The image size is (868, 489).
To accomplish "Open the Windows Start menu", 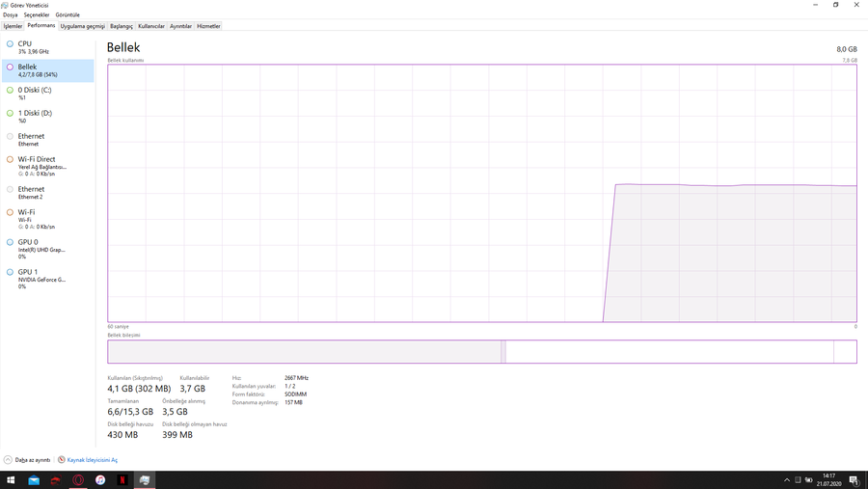I will [11, 480].
